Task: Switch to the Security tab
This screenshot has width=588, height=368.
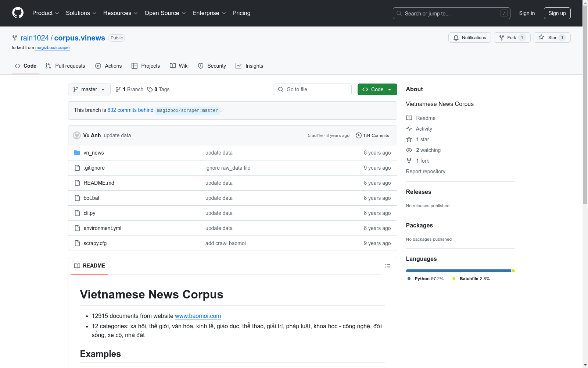Action: [212, 66]
